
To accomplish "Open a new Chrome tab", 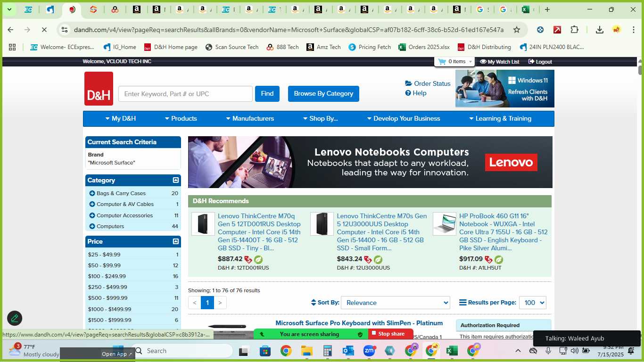I will tap(547, 9).
